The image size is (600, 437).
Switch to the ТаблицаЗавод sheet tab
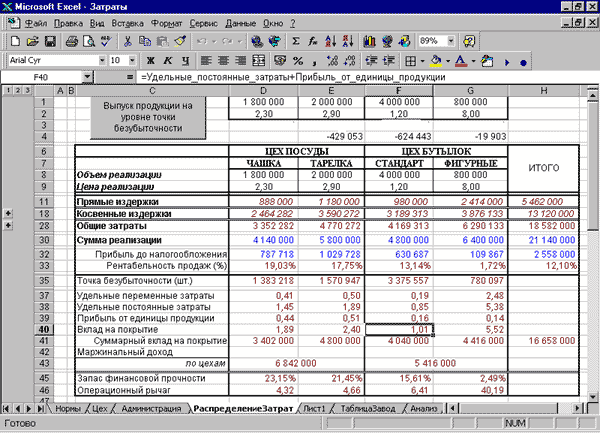tap(367, 409)
